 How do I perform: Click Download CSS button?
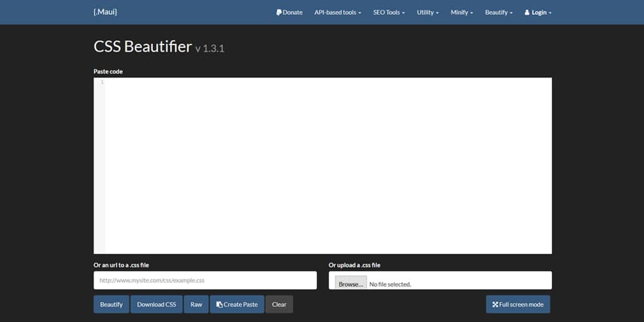pyautogui.click(x=156, y=305)
